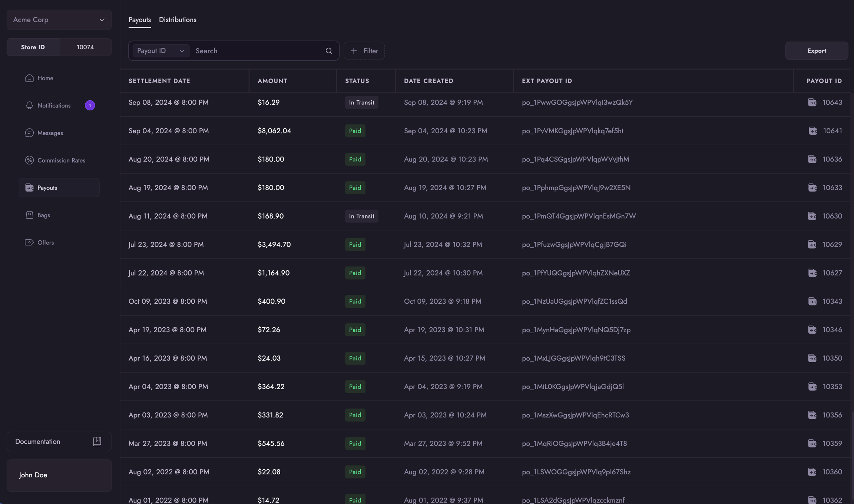Click the Home icon in sidebar
This screenshot has height=504, width=854.
click(x=29, y=78)
